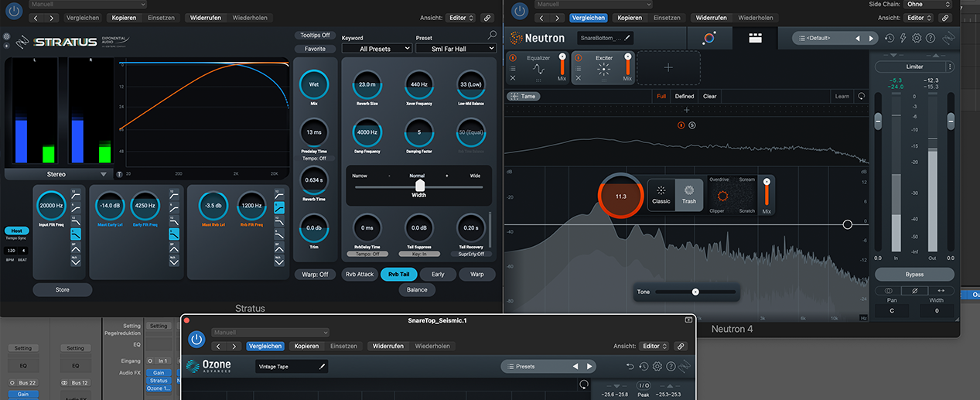Click the Neutron help question mark icon
Image resolution: width=980 pixels, height=400 pixels.
(x=930, y=38)
